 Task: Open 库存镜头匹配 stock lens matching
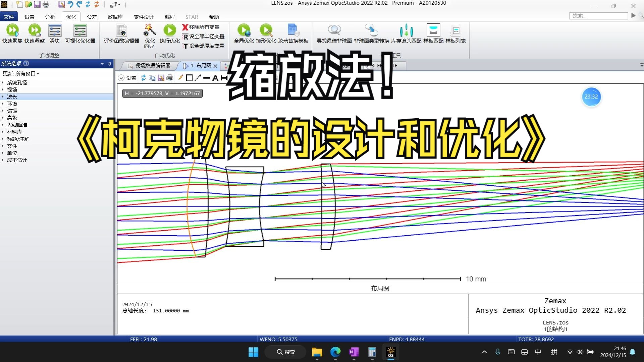(406, 31)
